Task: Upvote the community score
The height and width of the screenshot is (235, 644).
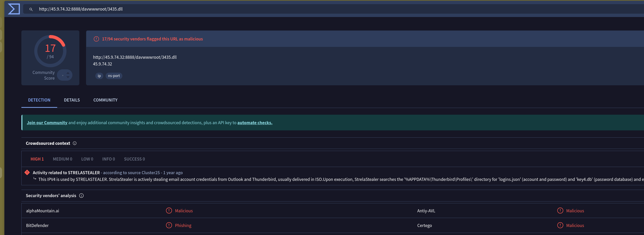Action: click(68, 73)
